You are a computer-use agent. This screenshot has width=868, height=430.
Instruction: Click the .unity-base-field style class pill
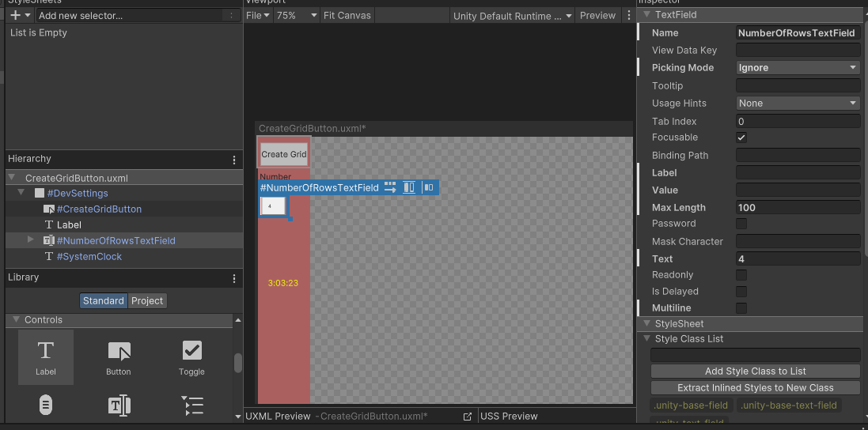[x=691, y=405]
